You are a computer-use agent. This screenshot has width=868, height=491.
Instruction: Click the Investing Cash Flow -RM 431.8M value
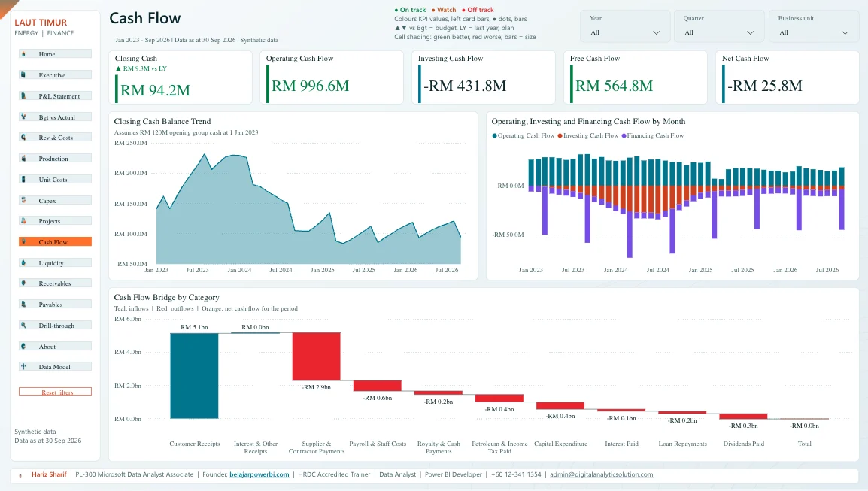tap(465, 86)
